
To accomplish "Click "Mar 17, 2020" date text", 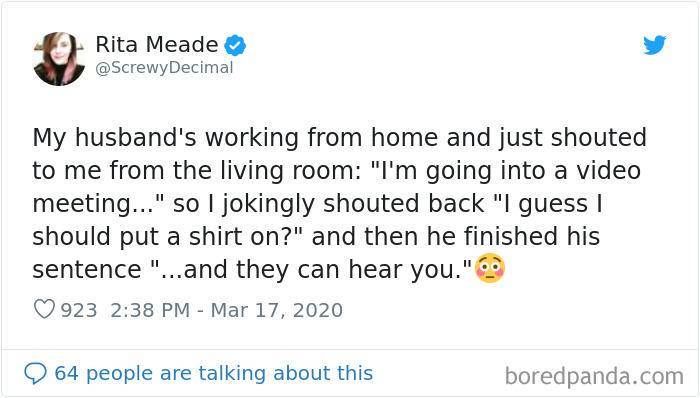I will [x=276, y=310].
